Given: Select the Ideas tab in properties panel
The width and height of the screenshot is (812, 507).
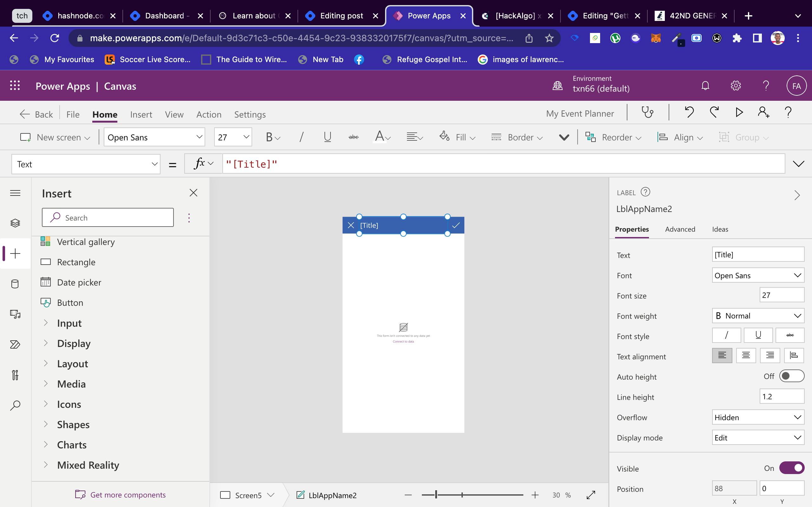Looking at the screenshot, I should pos(720,228).
